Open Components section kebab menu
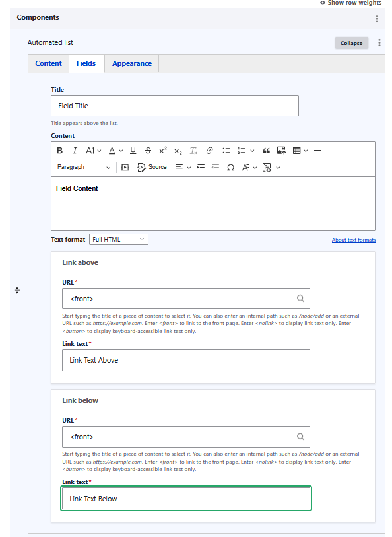Image resolution: width=392 pixels, height=537 pixels. click(x=377, y=19)
